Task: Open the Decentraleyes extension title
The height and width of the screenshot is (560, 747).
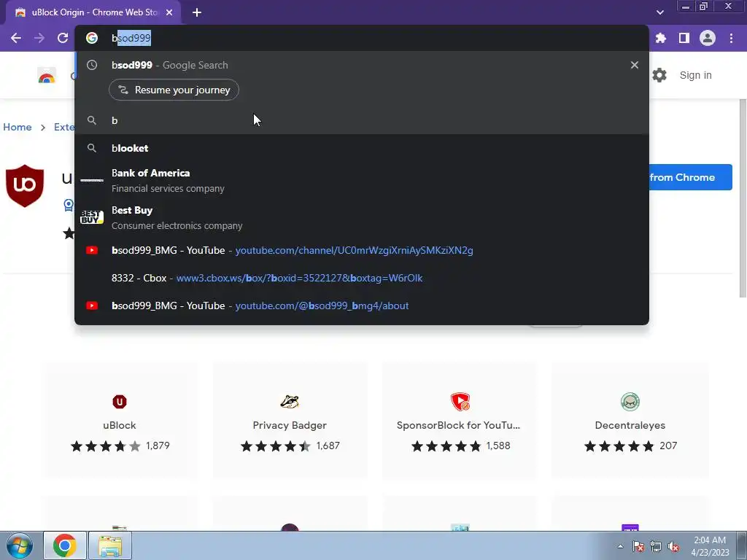Action: coord(630,425)
